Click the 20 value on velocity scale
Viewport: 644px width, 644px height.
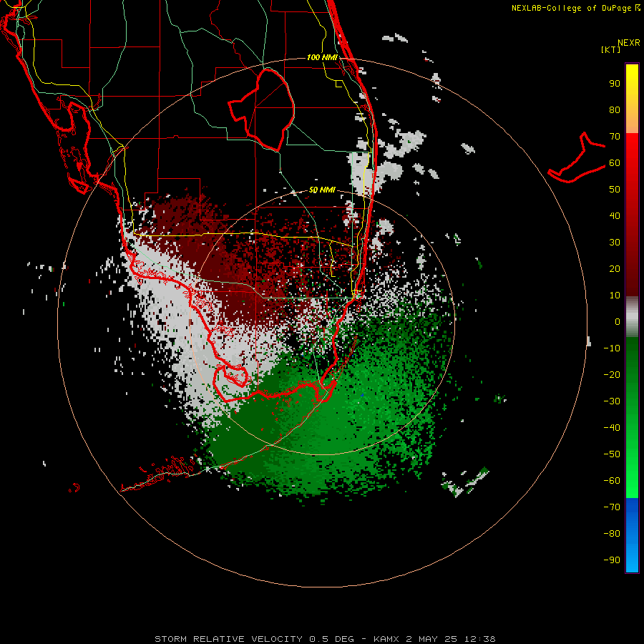coord(615,268)
